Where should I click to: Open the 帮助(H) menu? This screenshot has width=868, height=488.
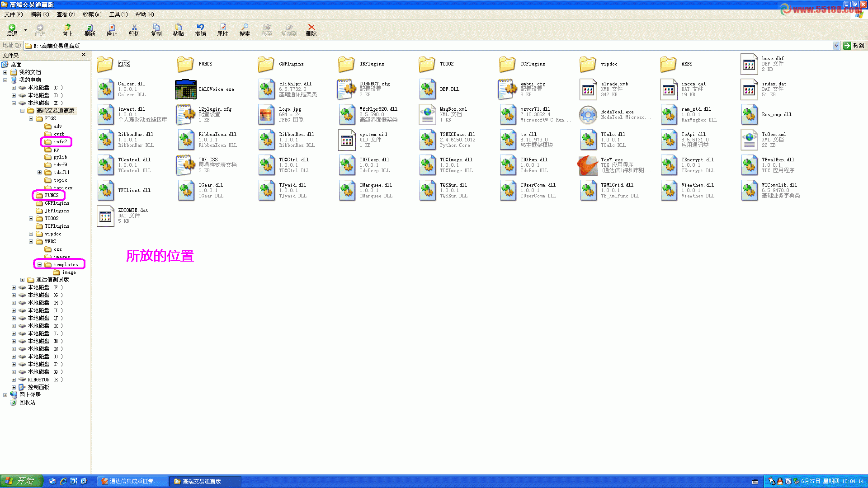click(144, 14)
